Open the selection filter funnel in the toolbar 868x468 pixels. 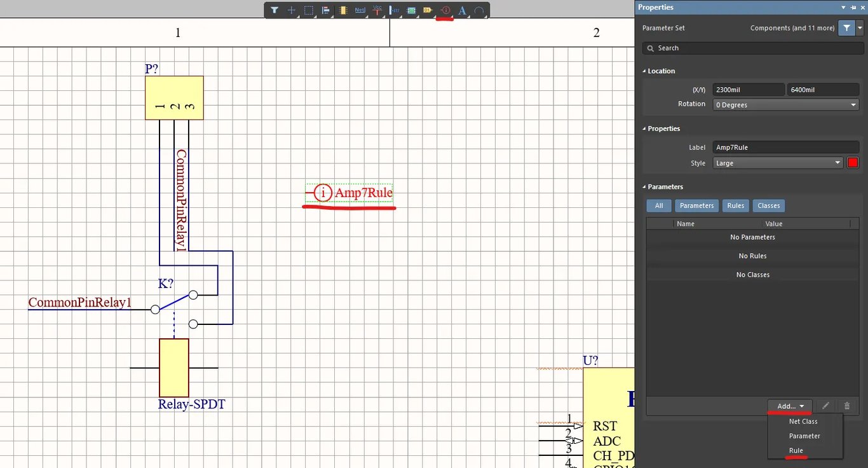(x=275, y=10)
